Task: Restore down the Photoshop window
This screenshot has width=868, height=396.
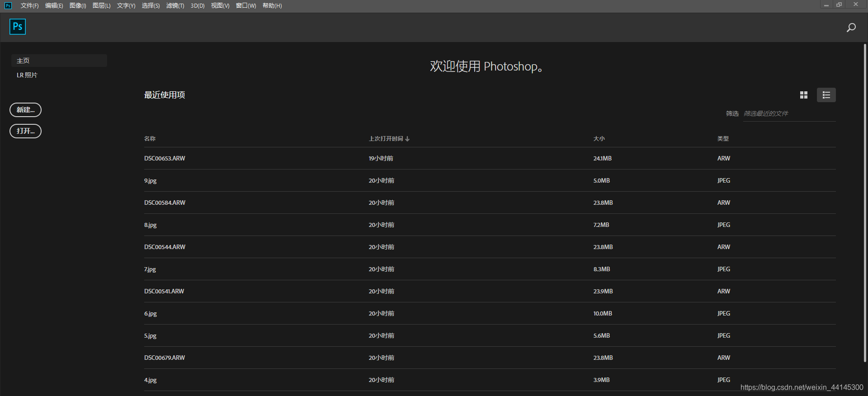Action: tap(839, 5)
